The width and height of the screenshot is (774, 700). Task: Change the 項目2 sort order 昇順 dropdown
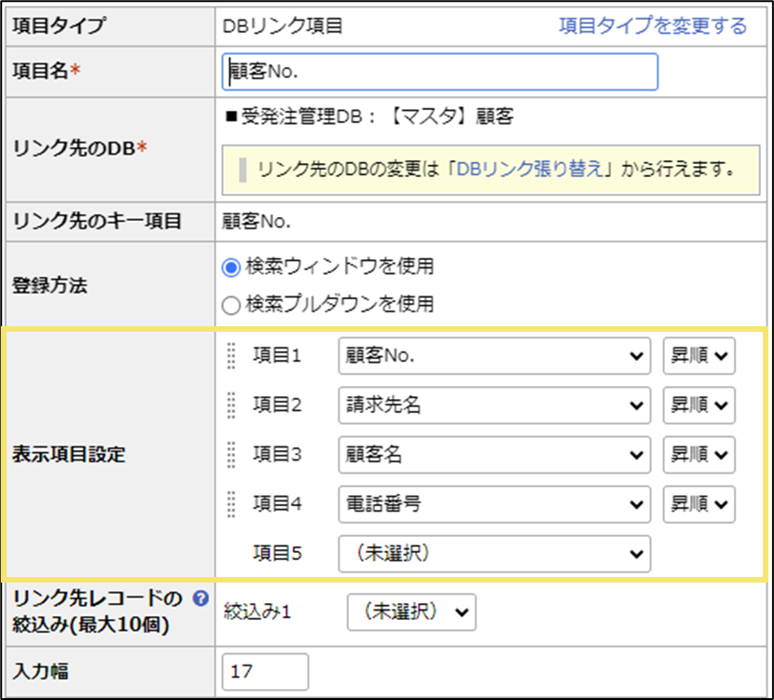tap(698, 405)
